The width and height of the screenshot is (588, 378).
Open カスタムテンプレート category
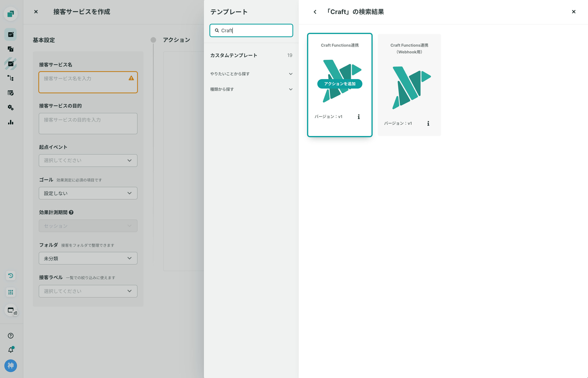click(251, 55)
